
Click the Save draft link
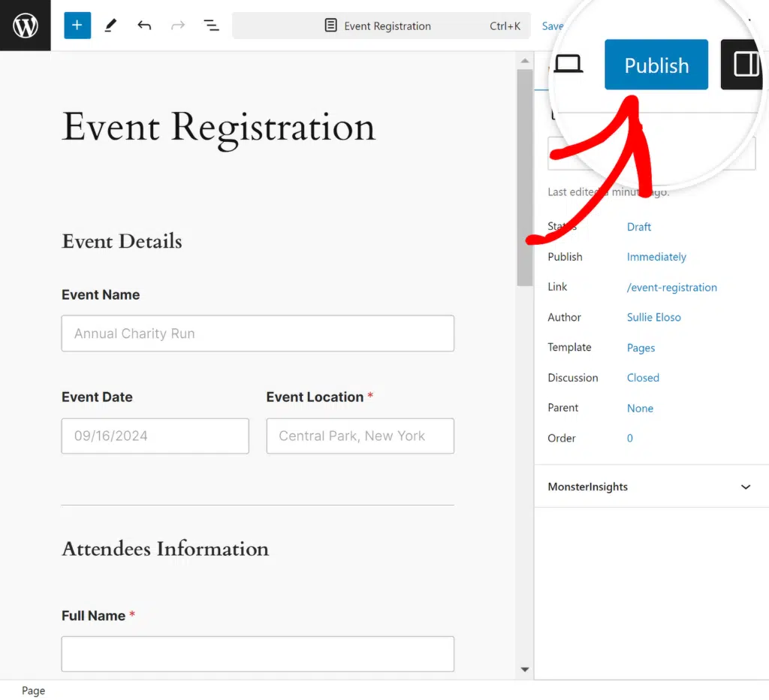(553, 26)
